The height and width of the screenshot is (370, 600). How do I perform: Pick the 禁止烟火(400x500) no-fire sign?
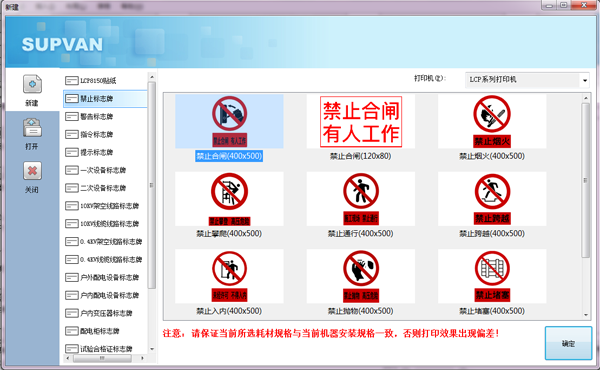click(x=492, y=121)
